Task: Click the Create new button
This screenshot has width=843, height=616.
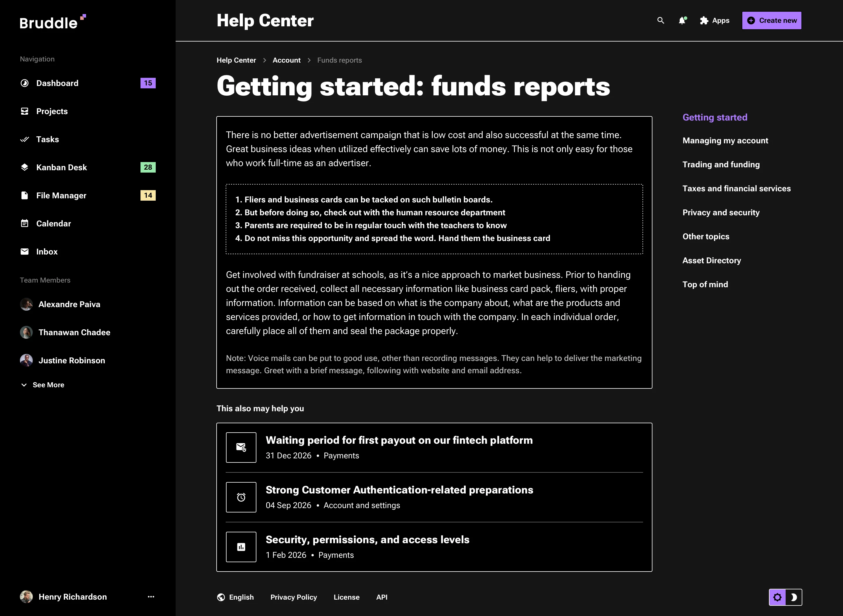Action: pos(771,20)
